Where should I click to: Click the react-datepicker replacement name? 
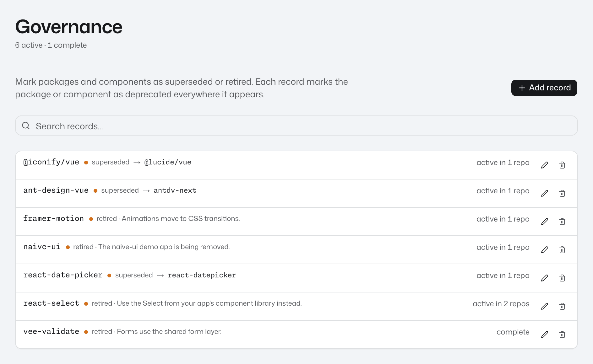[x=202, y=275]
